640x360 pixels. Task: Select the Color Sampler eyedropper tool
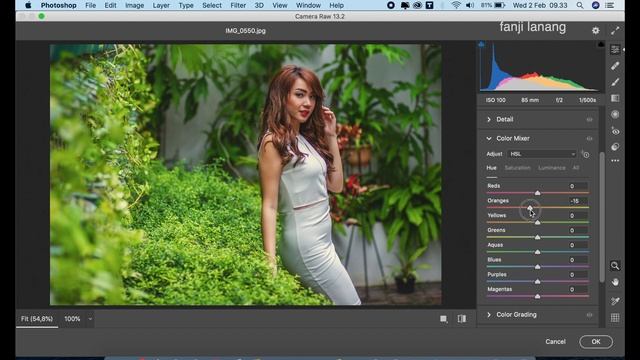615,301
